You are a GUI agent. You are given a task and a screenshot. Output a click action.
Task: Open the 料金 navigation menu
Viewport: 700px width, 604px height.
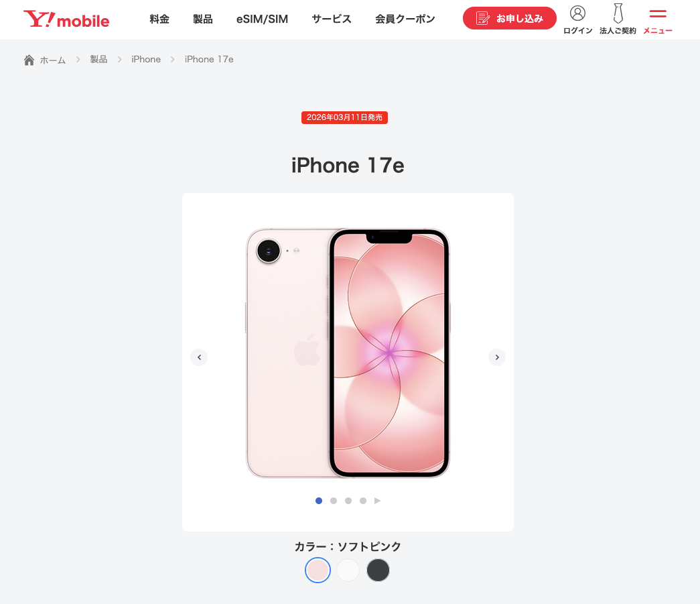tap(159, 19)
